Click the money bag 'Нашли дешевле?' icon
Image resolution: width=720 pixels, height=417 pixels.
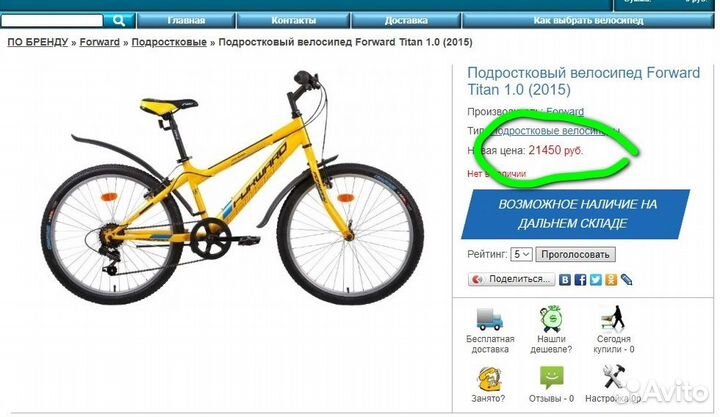point(551,318)
